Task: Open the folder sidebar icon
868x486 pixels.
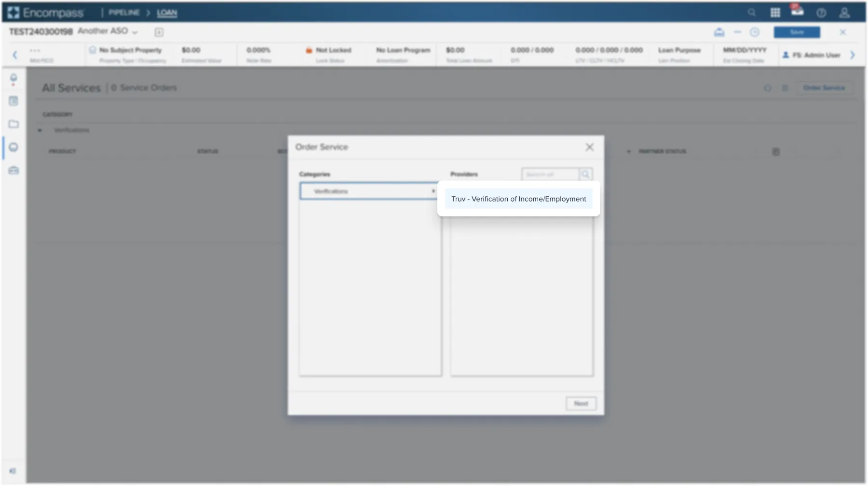Action: [14, 124]
